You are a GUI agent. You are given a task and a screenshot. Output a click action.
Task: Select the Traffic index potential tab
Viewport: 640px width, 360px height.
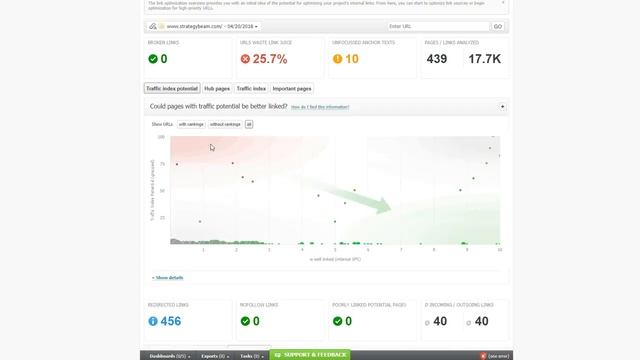(x=172, y=89)
